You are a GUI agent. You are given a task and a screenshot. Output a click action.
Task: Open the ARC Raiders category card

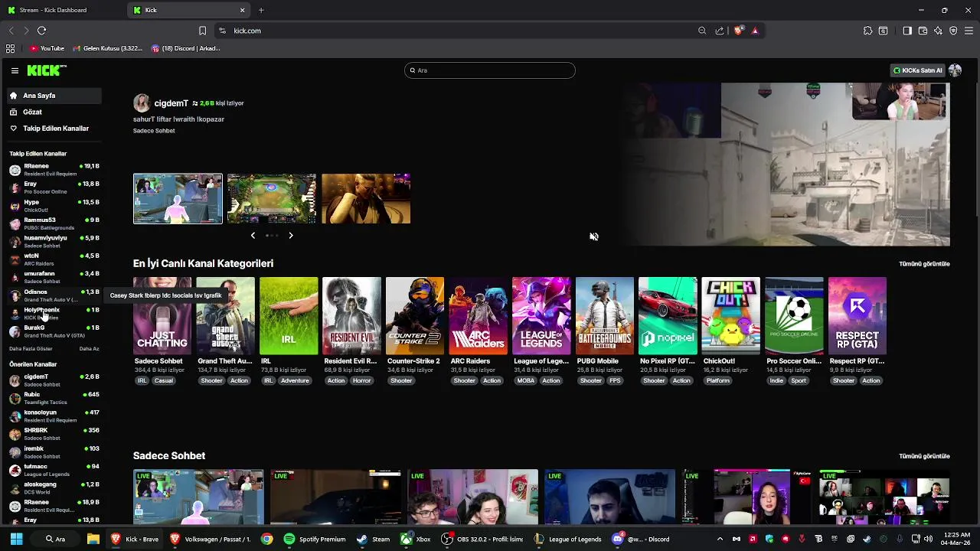tap(478, 316)
